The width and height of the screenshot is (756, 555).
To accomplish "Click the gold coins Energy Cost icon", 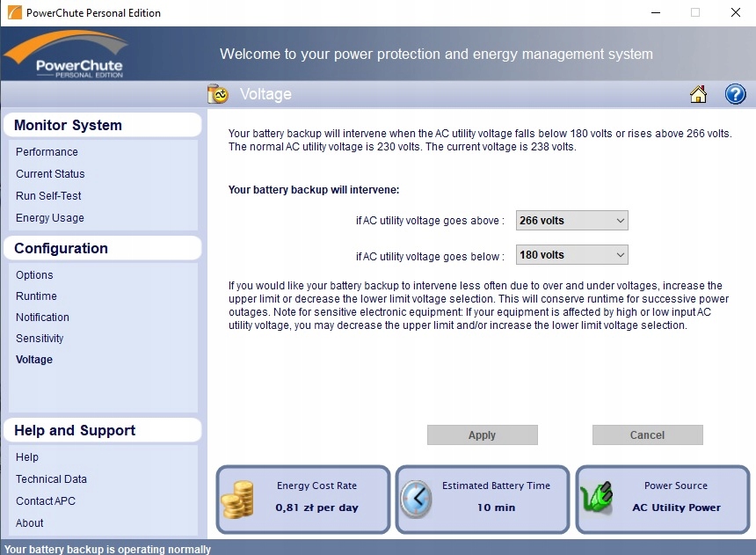I will click(237, 500).
